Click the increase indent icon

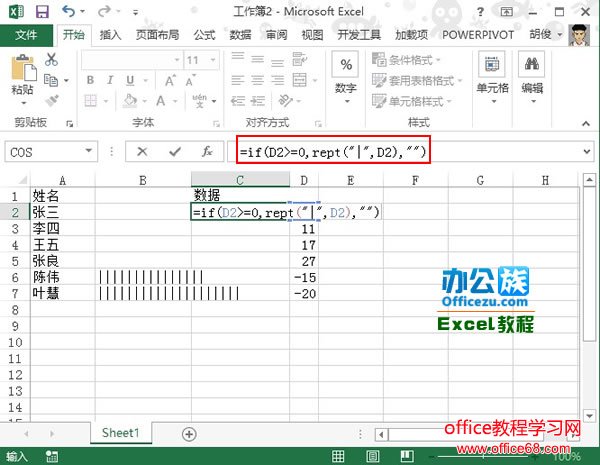click(x=258, y=101)
